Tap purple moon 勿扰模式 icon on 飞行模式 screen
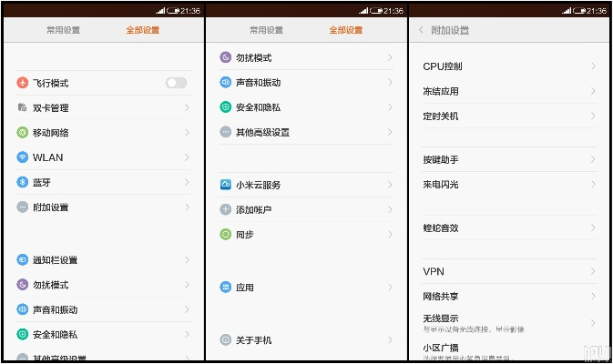Viewport: 613px width, 364px height. pyautogui.click(x=22, y=285)
